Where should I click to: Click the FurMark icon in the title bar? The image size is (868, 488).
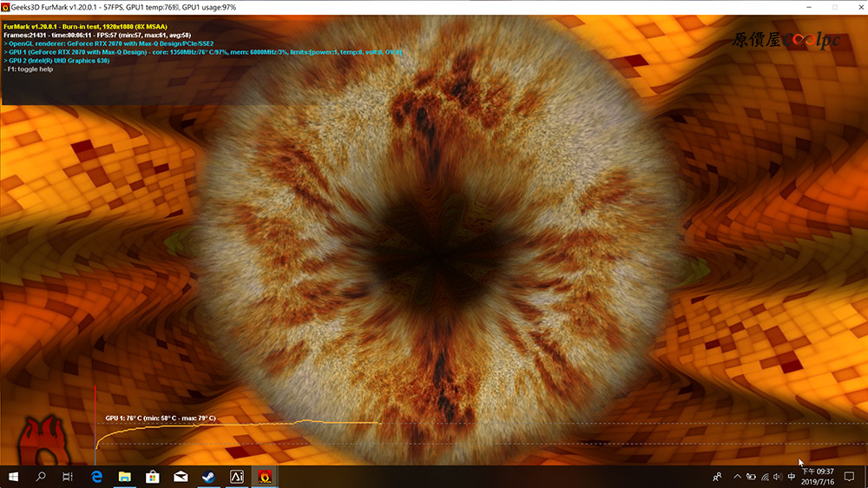pos(5,7)
